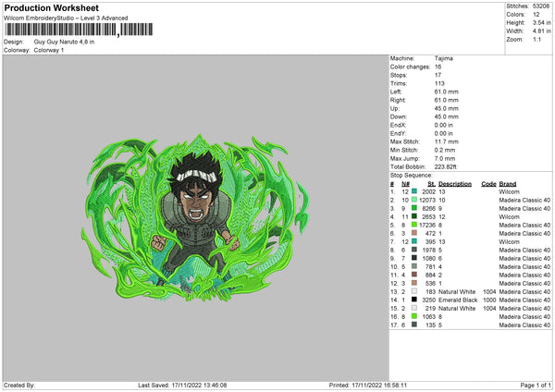The height and width of the screenshot is (392, 555).
Task: Select Printed timestamp '17/11/2022 16:58:11'
Action: tap(379, 386)
